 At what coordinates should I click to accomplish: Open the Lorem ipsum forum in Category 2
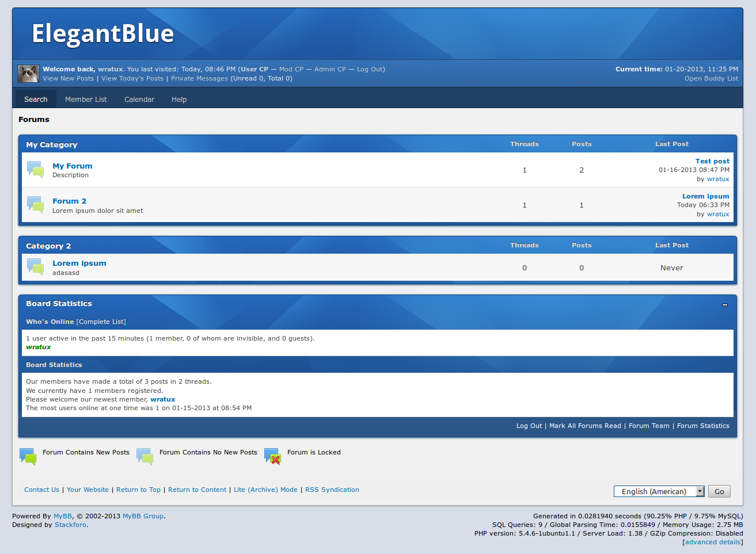(79, 263)
